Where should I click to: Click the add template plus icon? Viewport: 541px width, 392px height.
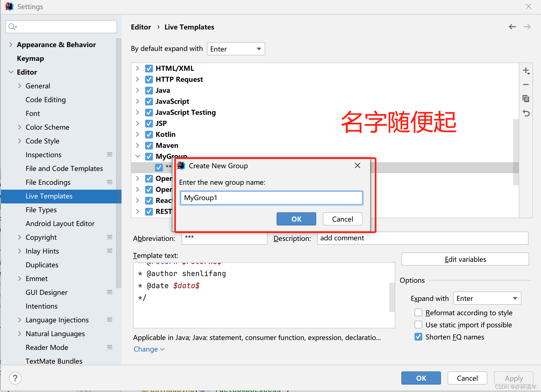point(526,71)
